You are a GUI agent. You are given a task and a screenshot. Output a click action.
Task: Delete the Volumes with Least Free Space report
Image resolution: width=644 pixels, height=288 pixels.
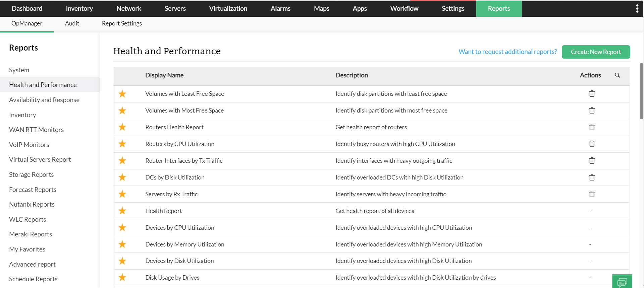[x=592, y=94]
